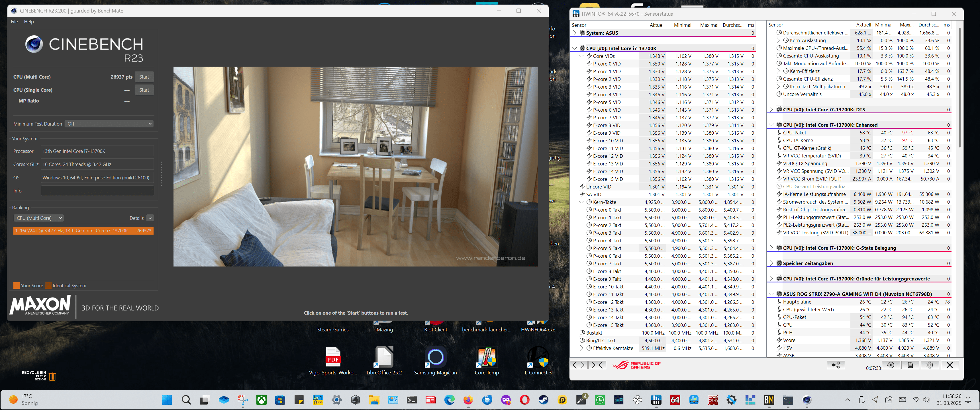Click the HWiNFO expand-columns arrows button
This screenshot has width=980, height=410.
579,366
